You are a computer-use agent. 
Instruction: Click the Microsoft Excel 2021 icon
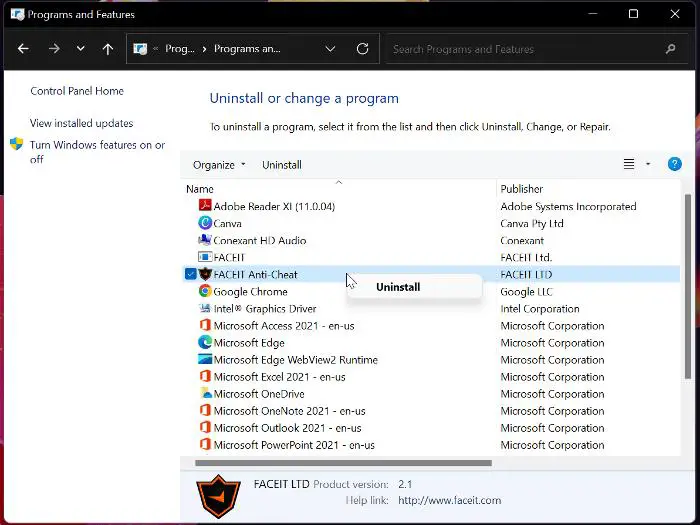point(205,376)
